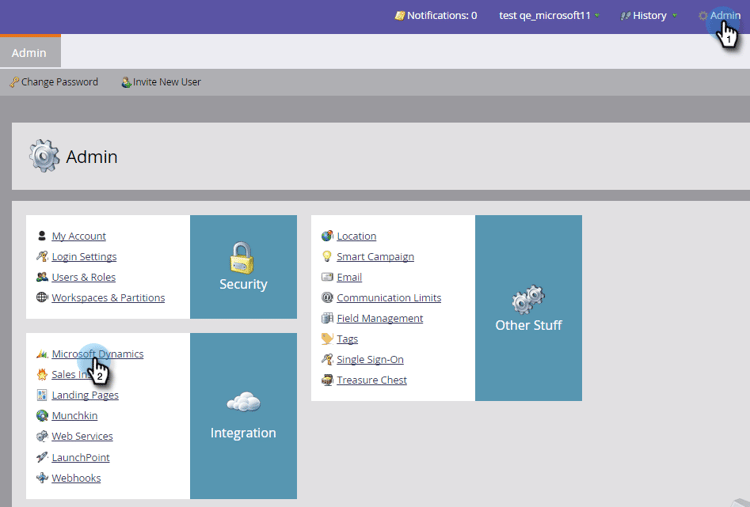Open the Treasure Chest link
The width and height of the screenshot is (750, 507).
372,380
